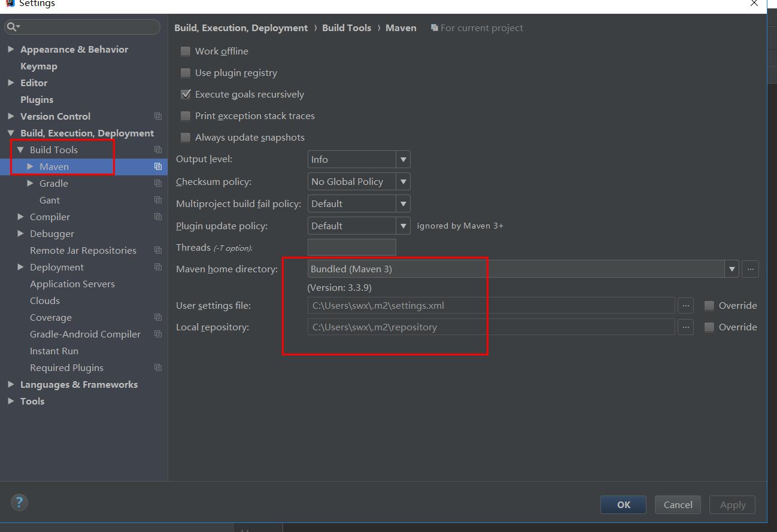Expand the Appearance & Behavior arrow
Screen dimensions: 777x532
click(x=11, y=49)
